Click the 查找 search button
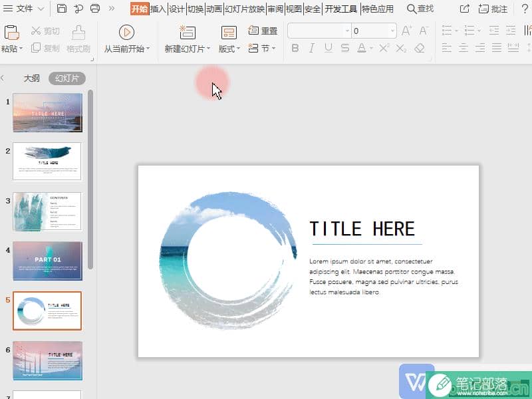This screenshot has width=532, height=399. pyautogui.click(x=420, y=9)
